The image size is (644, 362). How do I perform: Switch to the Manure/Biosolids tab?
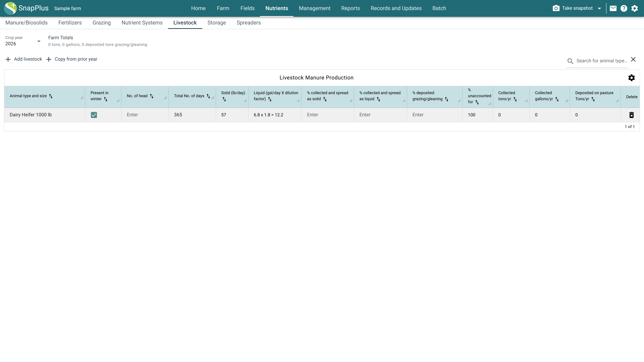point(26,23)
